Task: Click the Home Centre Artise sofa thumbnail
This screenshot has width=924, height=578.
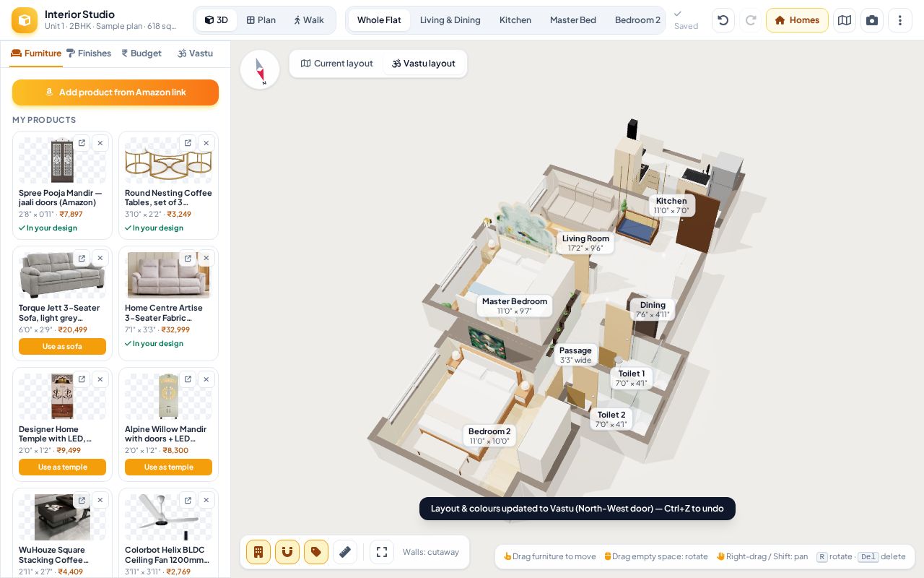Action: (168, 275)
